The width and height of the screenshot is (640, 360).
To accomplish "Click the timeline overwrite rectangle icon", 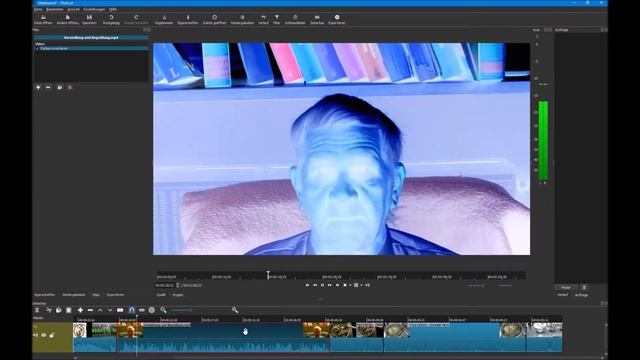I will 120,310.
